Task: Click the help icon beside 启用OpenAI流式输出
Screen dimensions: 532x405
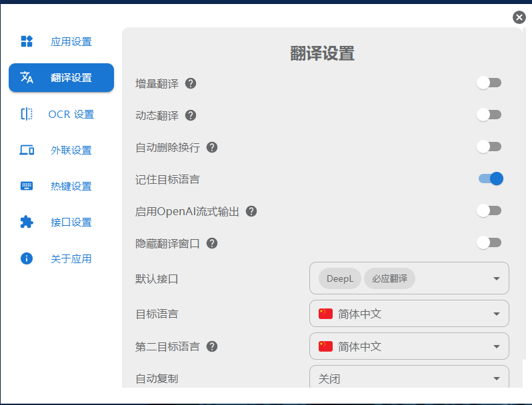Action: (251, 211)
